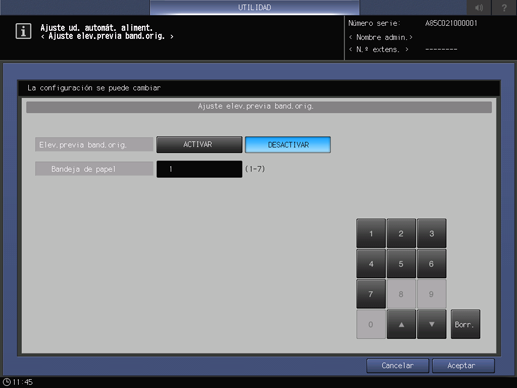Screen dimensions: 517x388
Task: Clear the entry with Borr. button
Action: click(465, 324)
